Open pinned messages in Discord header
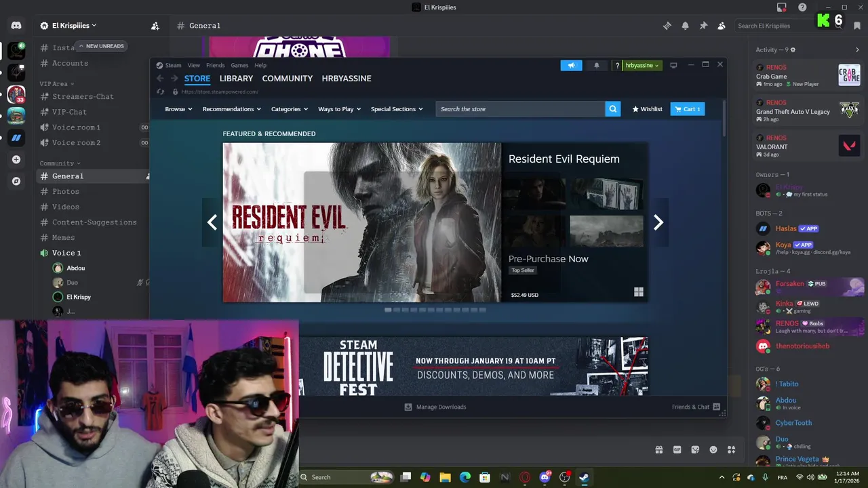This screenshot has width=868, height=488. [703, 26]
